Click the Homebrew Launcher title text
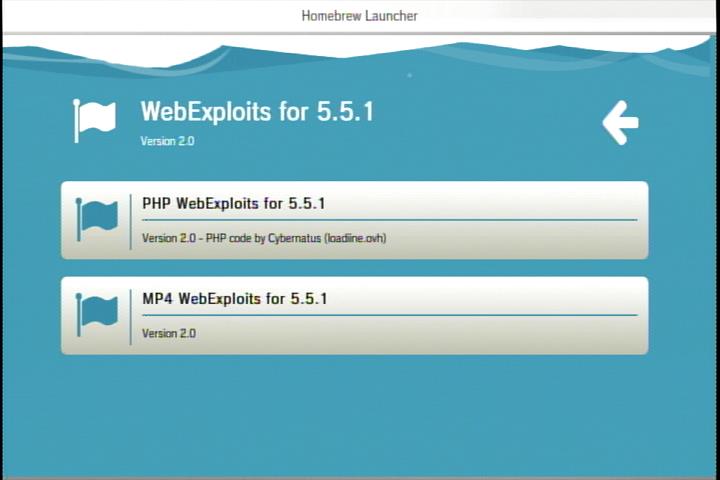Viewport: 720px width, 480px height. 360,16
